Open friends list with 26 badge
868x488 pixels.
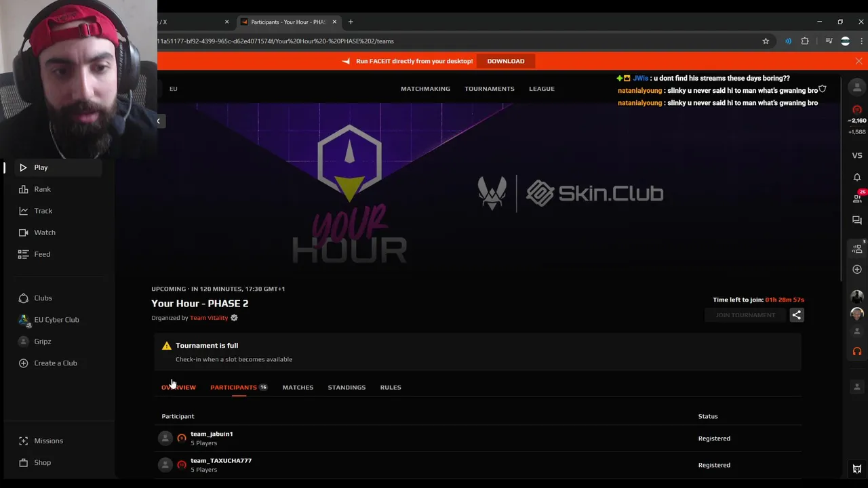tap(857, 198)
